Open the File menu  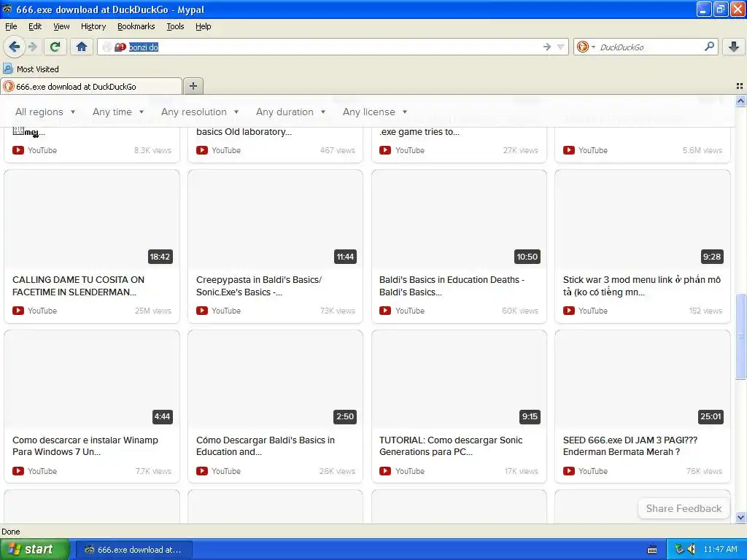click(x=11, y=26)
